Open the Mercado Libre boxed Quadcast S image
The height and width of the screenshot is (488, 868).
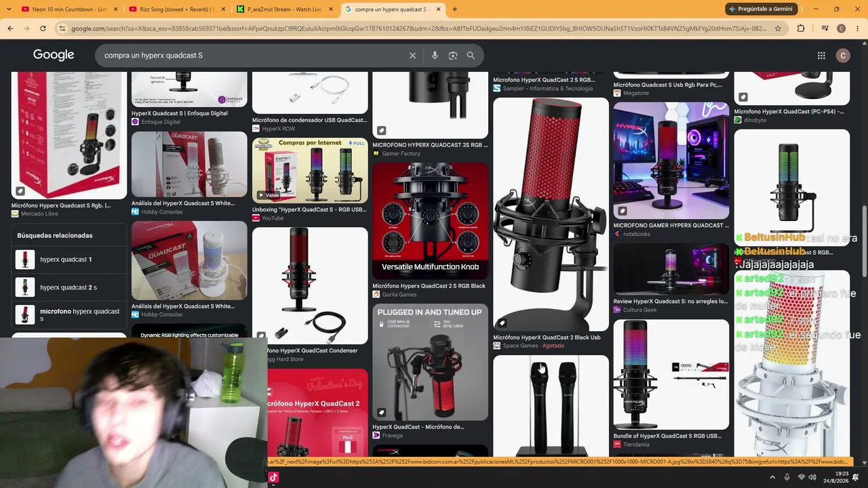[x=69, y=136]
